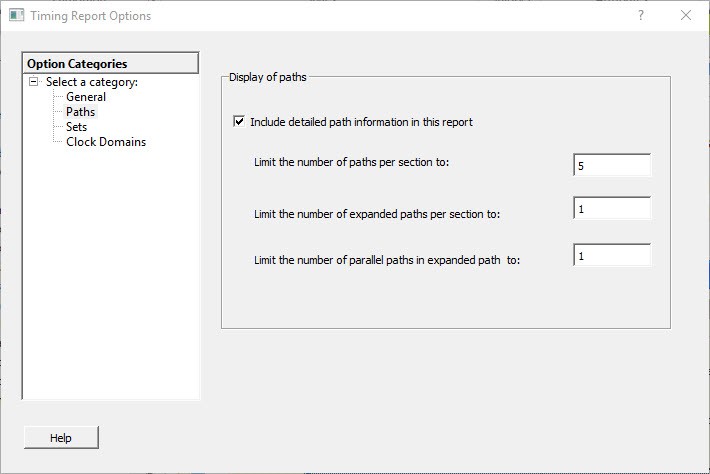Click the 'Timing Report Options' title bar text
The width and height of the screenshot is (710, 474).
pyautogui.click(x=91, y=16)
